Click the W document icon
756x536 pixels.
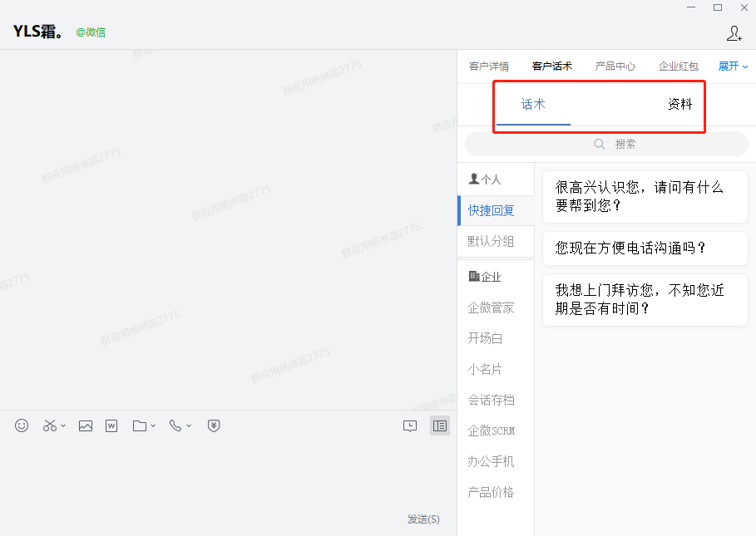(x=111, y=425)
